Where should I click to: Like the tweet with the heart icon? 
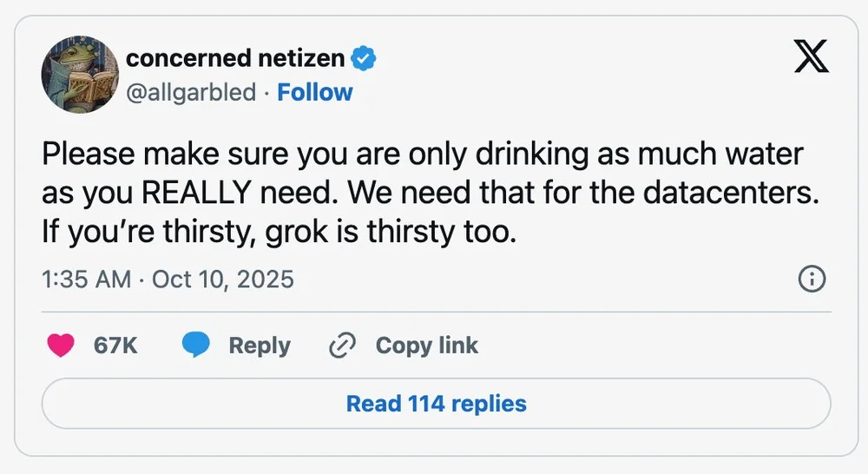[61, 346]
